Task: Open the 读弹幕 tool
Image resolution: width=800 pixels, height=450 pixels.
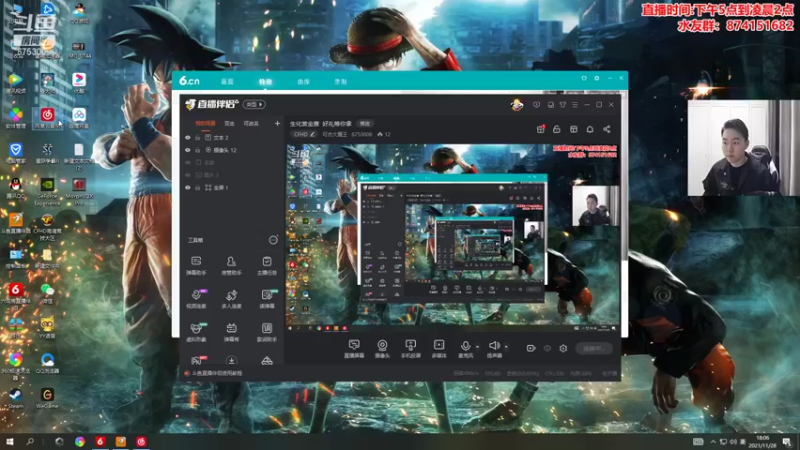Action: pos(267,299)
